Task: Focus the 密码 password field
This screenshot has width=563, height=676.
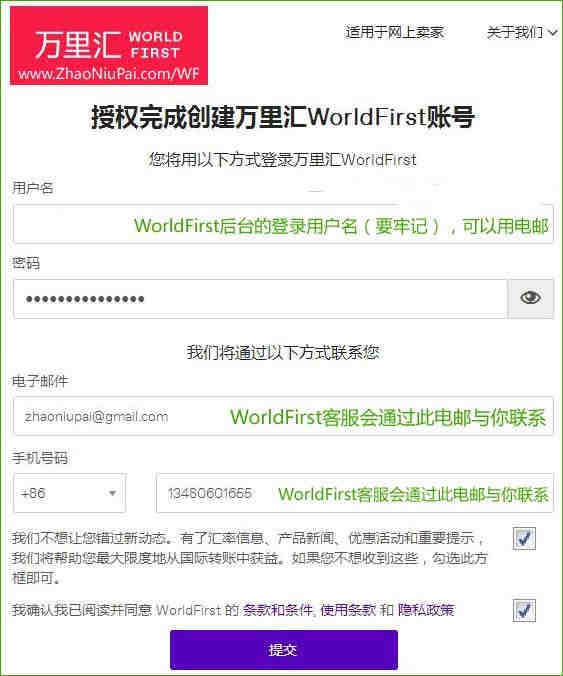Action: point(260,299)
